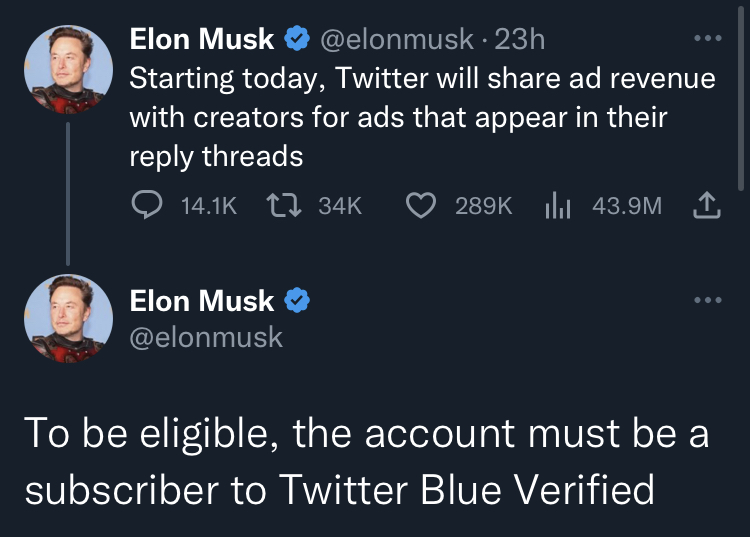This screenshot has width=750, height=537.
Task: Click the verified badge beside the 23h tweet
Action: 297,39
